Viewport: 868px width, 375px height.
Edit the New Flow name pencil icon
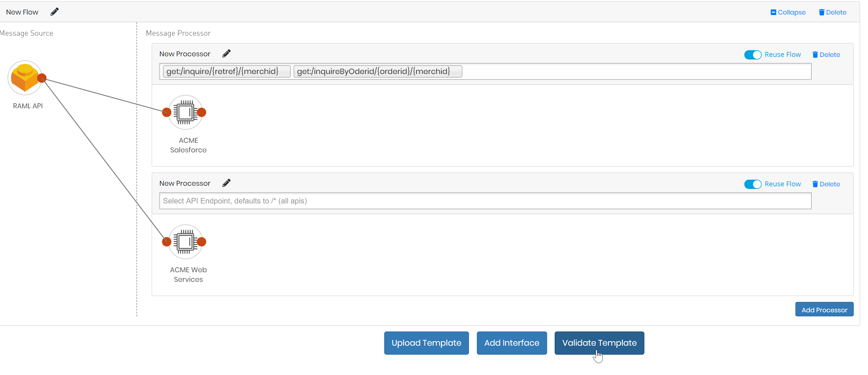(54, 12)
